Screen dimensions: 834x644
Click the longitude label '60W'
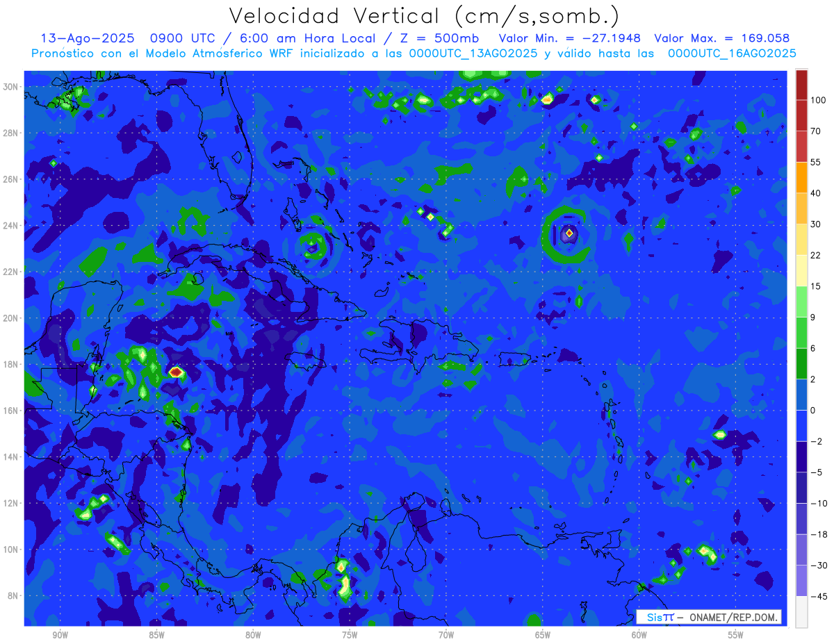[x=639, y=635]
